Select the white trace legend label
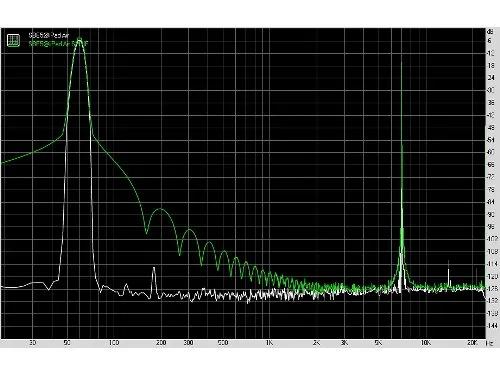Screen dimensions: 500x375 tap(49, 35)
